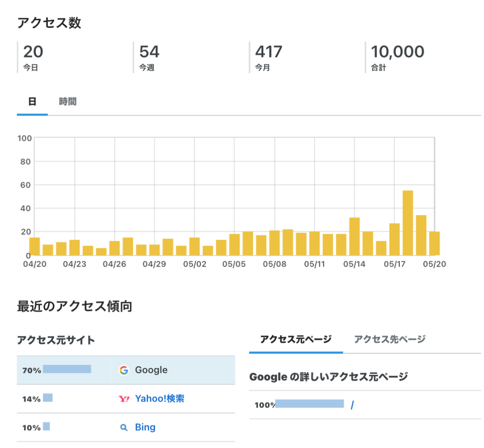Click the 10% Bing share bar
This screenshot has height=448, width=484.
[46, 426]
